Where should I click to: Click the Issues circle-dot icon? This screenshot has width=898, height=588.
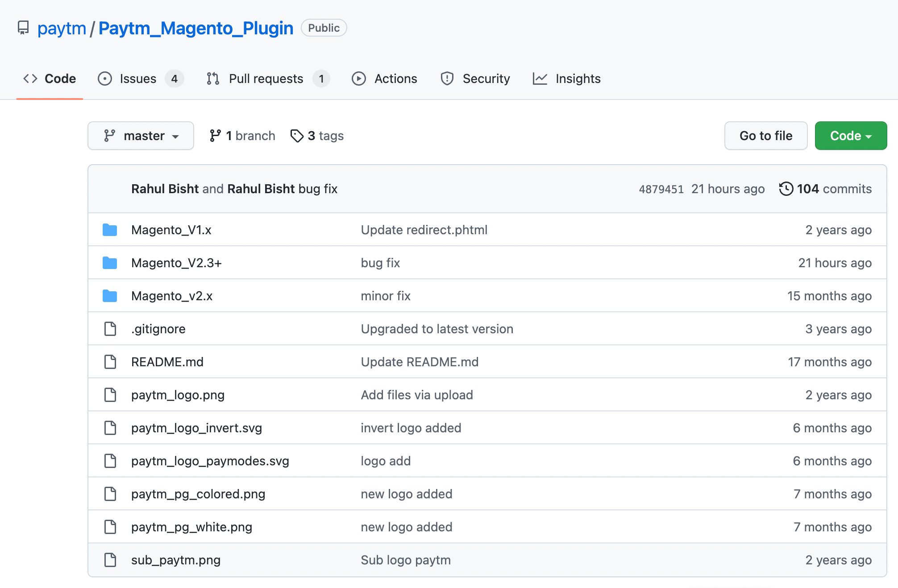click(105, 79)
